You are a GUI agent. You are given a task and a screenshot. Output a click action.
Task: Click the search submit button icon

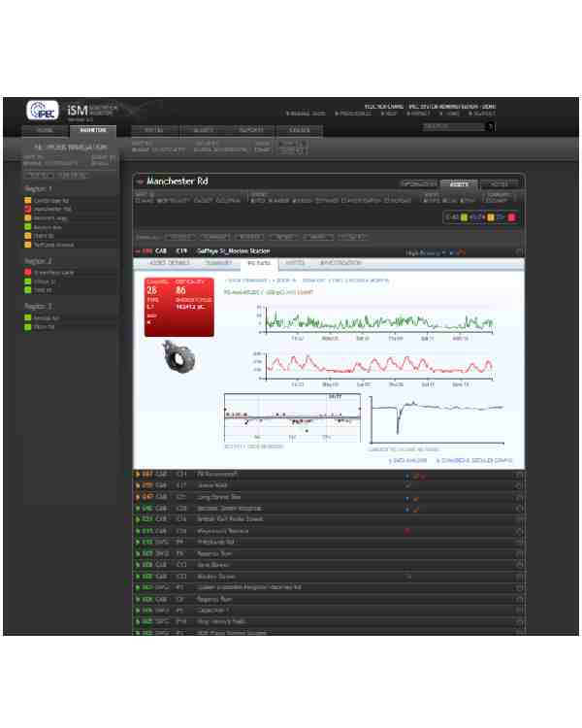pos(490,126)
